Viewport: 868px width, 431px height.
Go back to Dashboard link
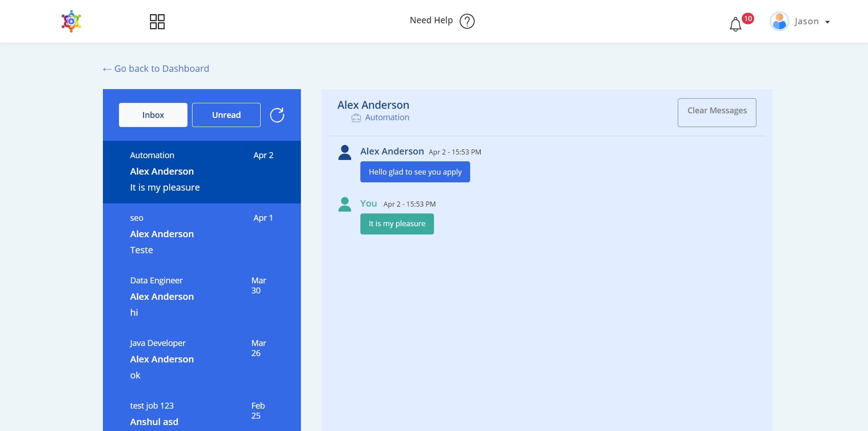coord(156,69)
